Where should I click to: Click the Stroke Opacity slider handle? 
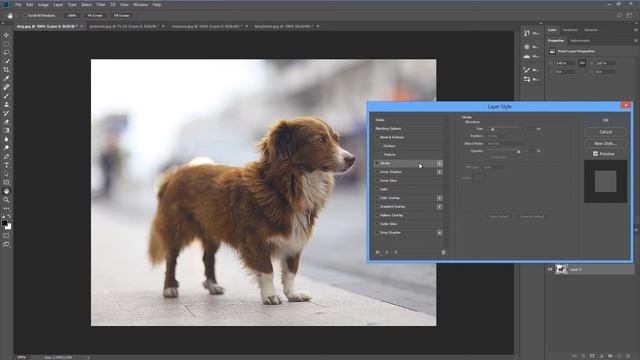click(x=518, y=151)
